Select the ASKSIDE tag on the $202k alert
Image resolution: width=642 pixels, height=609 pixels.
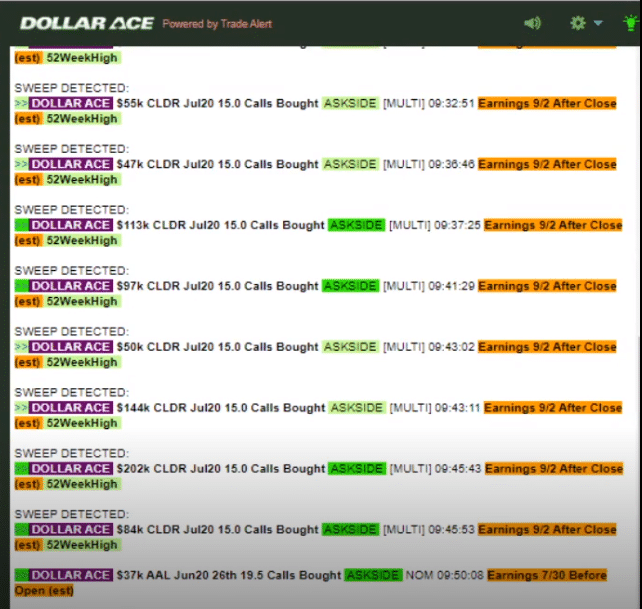[x=357, y=469]
